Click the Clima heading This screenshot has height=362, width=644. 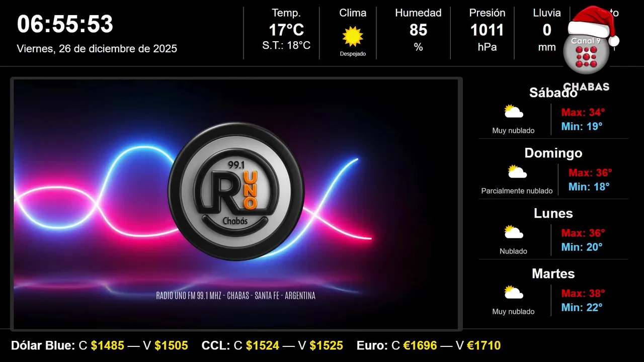coord(353,13)
